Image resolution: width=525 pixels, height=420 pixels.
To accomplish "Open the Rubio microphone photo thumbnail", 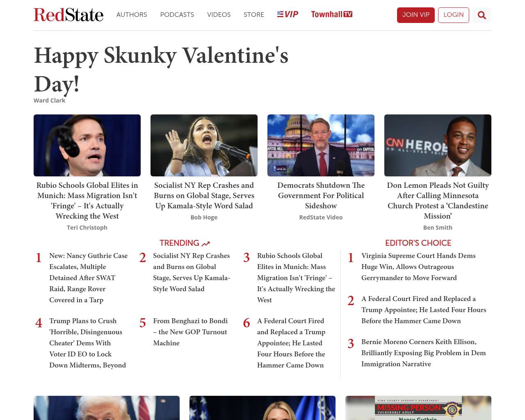I will (x=87, y=146).
